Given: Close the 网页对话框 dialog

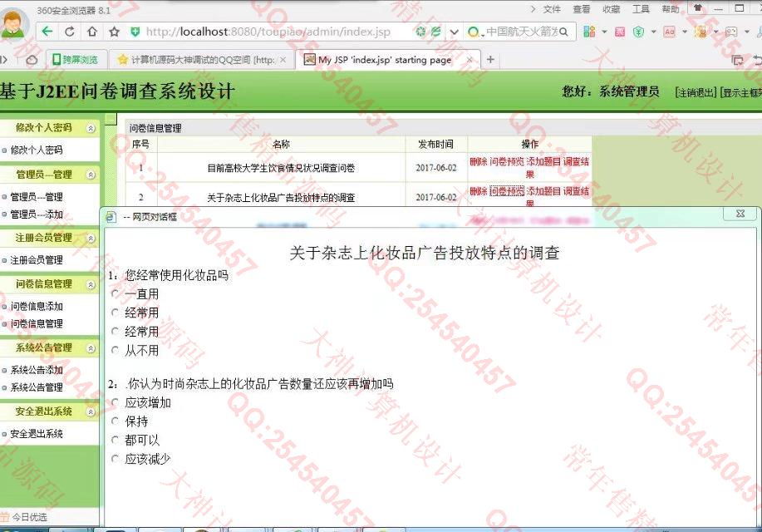Looking at the screenshot, I should pyautogui.click(x=740, y=214).
